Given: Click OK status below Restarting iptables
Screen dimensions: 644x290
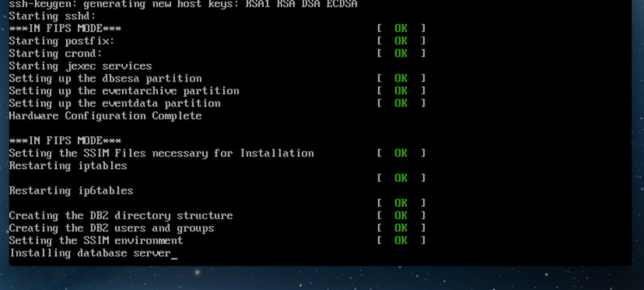Looking at the screenshot, I should (401, 178).
